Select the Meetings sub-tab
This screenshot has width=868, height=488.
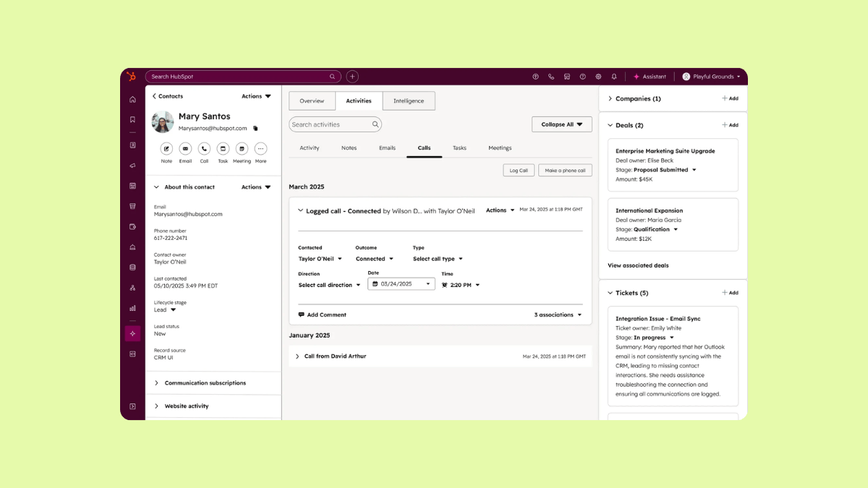pyautogui.click(x=500, y=148)
